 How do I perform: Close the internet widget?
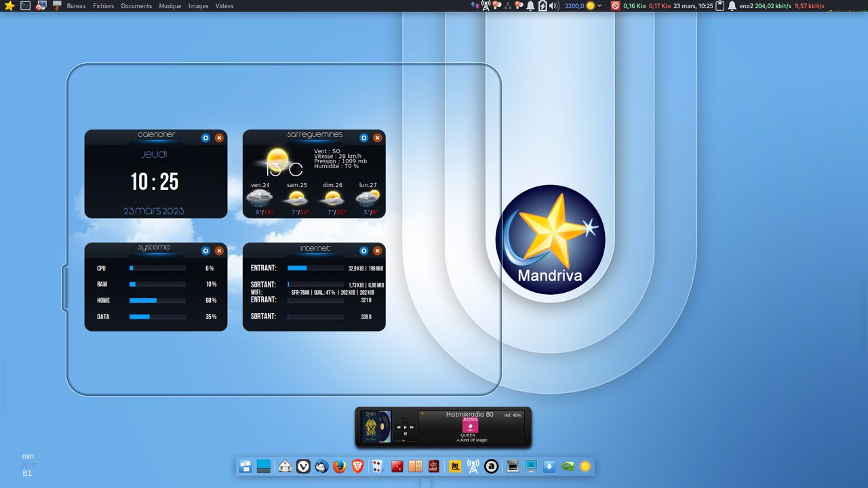(x=378, y=251)
